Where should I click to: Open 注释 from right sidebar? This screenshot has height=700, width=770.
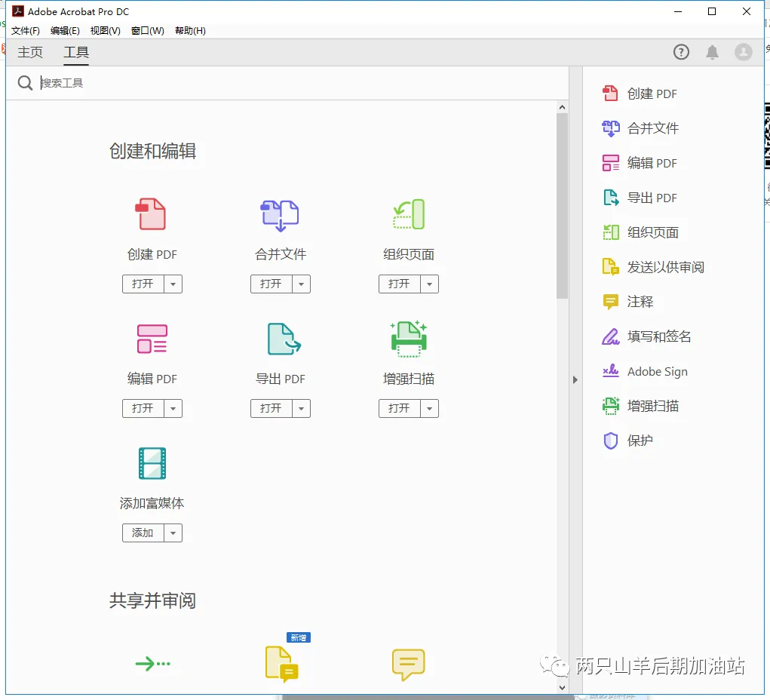click(627, 302)
